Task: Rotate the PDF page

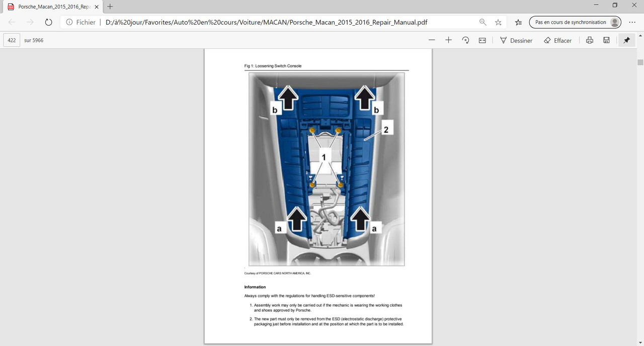Action: [x=465, y=40]
